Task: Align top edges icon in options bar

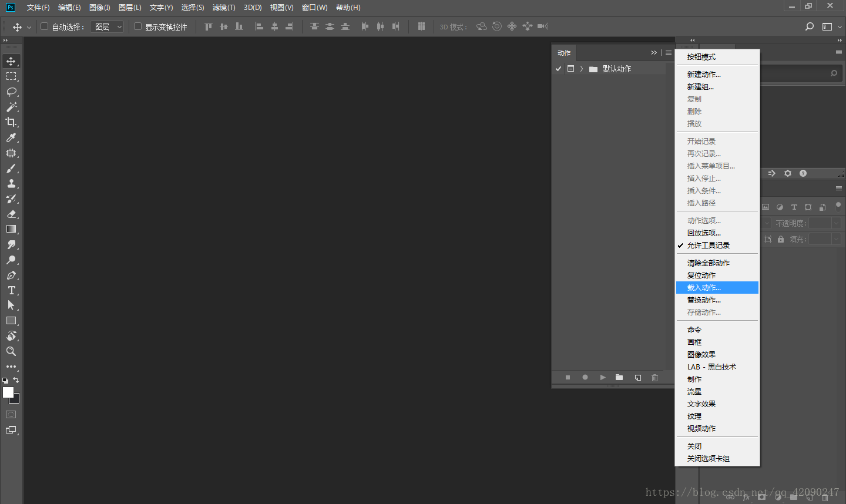Action: click(x=208, y=26)
